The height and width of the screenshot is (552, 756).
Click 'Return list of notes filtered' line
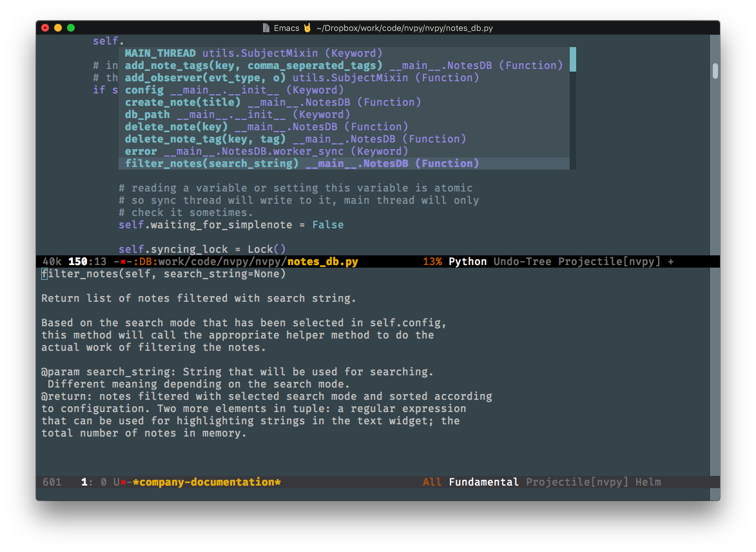[x=199, y=299]
